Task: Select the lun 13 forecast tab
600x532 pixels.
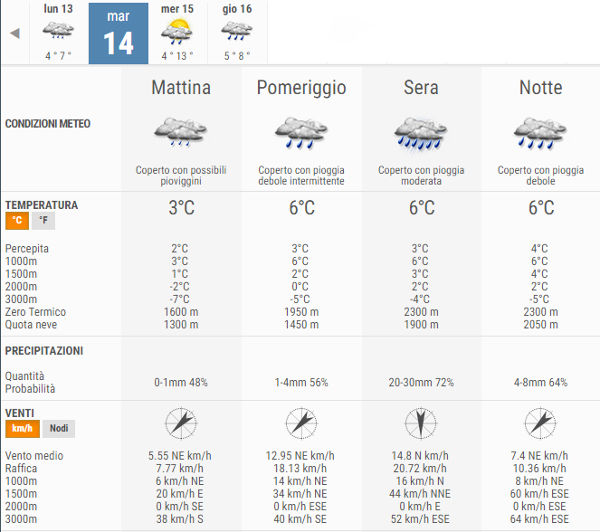Action: pos(58,32)
